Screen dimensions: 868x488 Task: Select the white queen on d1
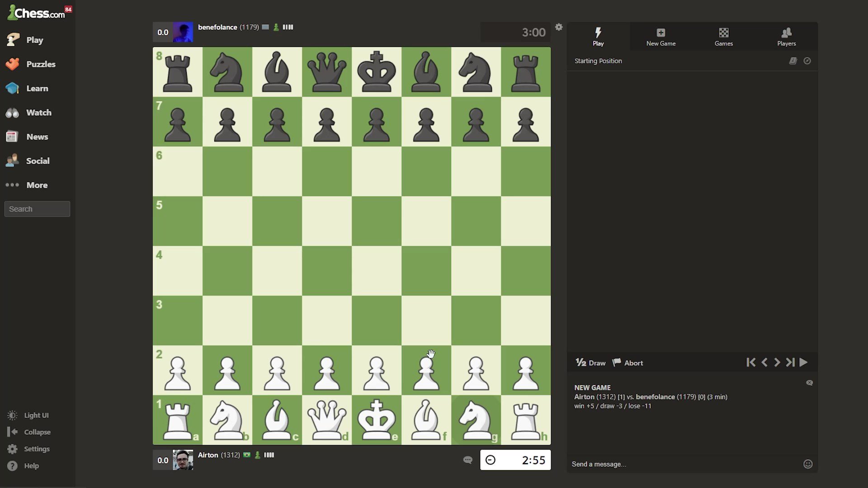[x=327, y=420]
